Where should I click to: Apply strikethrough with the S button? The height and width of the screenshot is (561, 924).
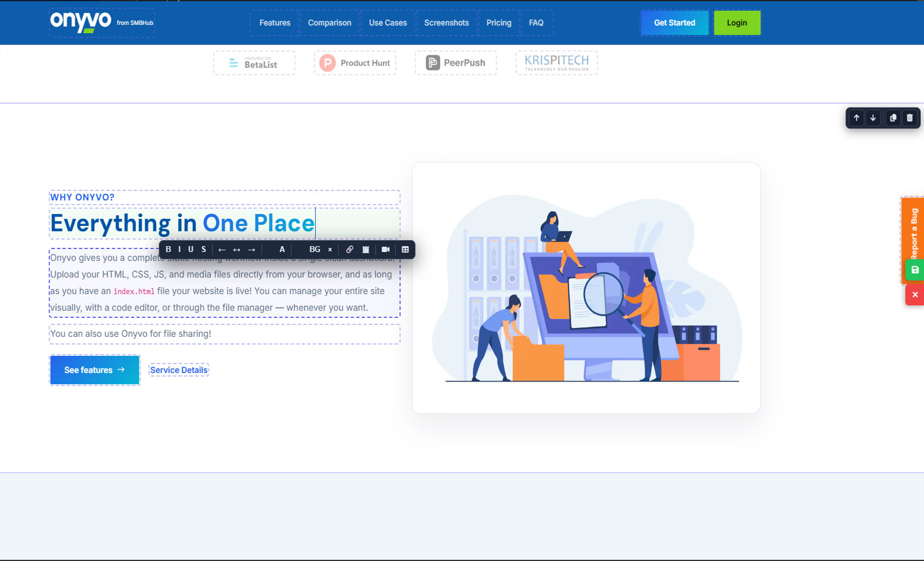pyautogui.click(x=204, y=250)
